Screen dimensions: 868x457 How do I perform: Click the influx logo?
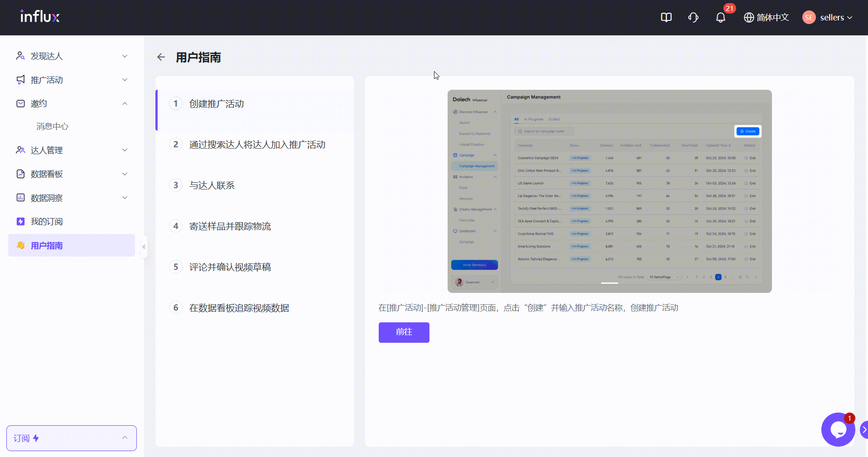(x=40, y=17)
